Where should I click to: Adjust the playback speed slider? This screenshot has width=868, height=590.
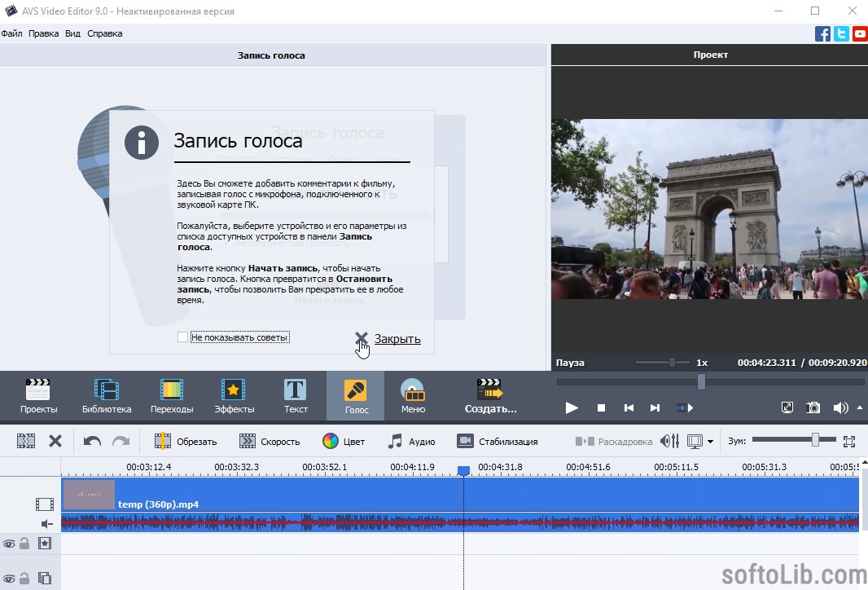(x=672, y=363)
